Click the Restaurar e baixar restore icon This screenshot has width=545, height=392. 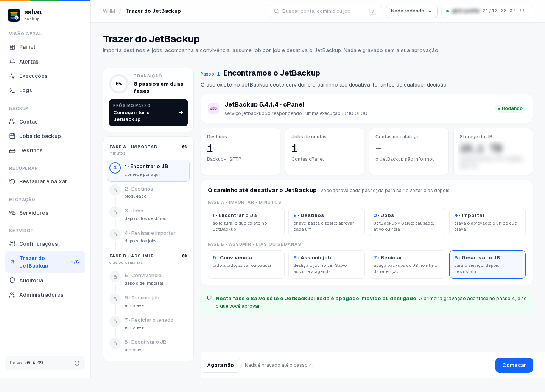click(x=12, y=181)
